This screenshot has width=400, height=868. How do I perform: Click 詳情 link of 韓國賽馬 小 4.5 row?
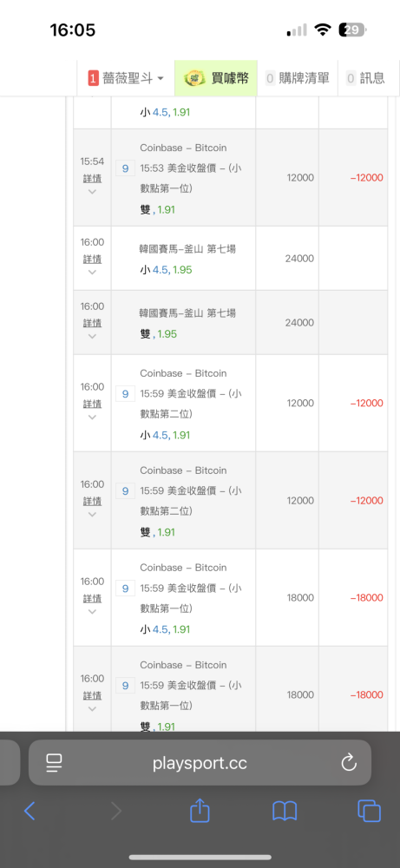[x=92, y=259]
